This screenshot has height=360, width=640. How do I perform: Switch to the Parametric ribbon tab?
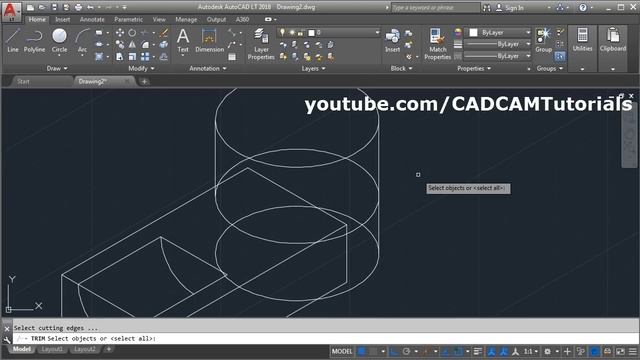pos(129,19)
